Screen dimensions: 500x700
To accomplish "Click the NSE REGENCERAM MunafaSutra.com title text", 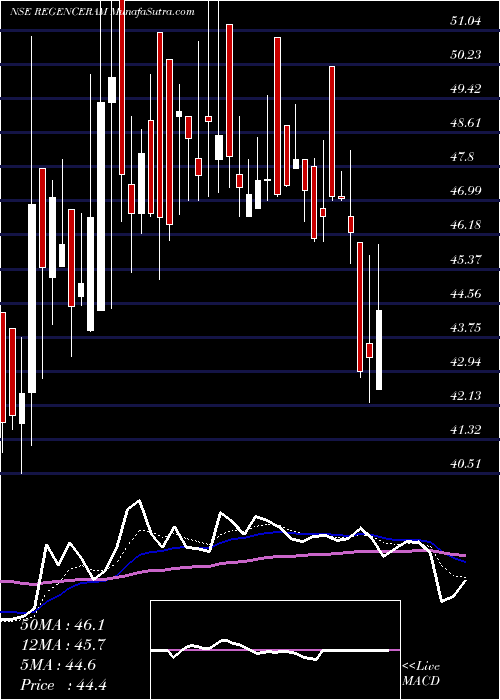I will coord(102,11).
